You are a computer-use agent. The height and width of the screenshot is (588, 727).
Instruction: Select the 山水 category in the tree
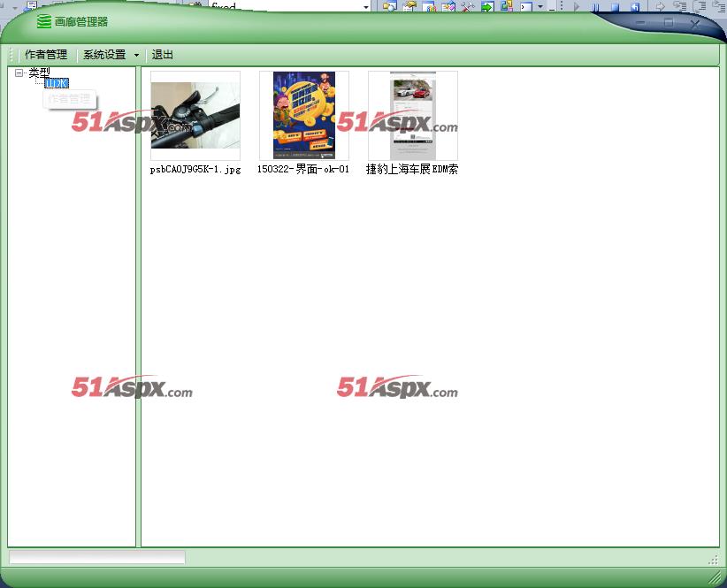pyautogui.click(x=57, y=83)
